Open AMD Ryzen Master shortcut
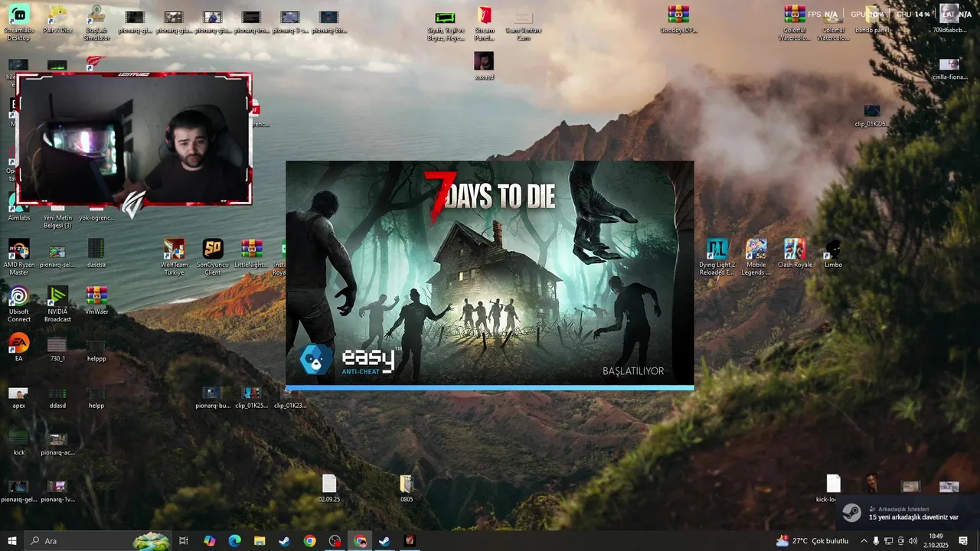This screenshot has width=980, height=551. point(18,257)
